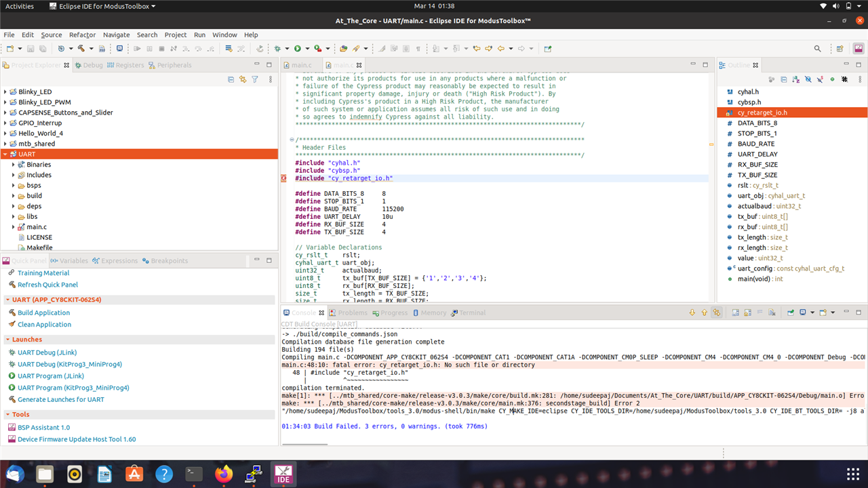This screenshot has height=488, width=868.
Task: Click the Search magnifier icon at top right
Action: 817,49
